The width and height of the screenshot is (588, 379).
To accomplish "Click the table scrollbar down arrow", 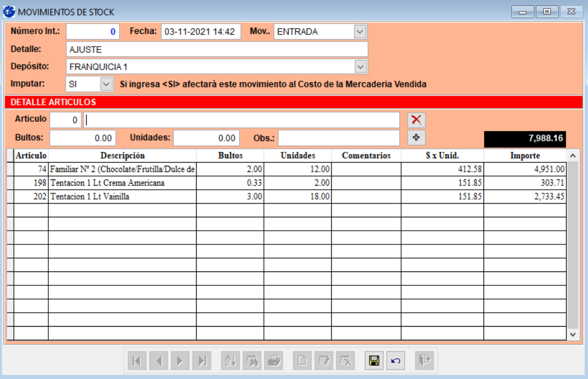I will (x=572, y=334).
